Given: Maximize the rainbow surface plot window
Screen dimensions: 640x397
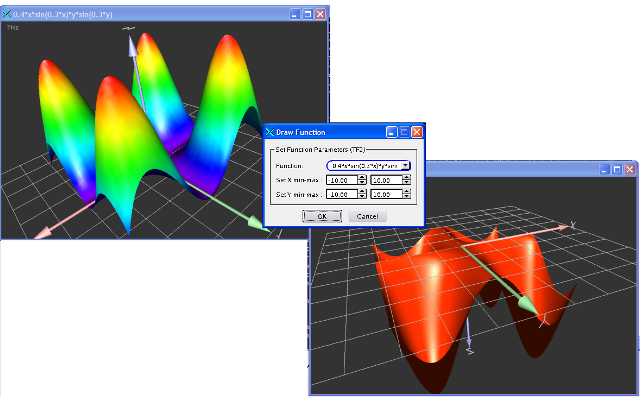Looking at the screenshot, I should click(308, 14).
